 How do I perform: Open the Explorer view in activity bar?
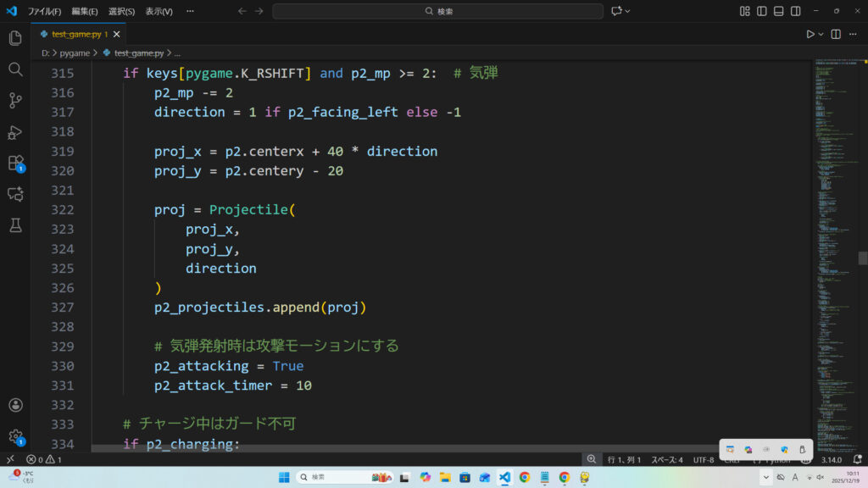click(x=15, y=38)
